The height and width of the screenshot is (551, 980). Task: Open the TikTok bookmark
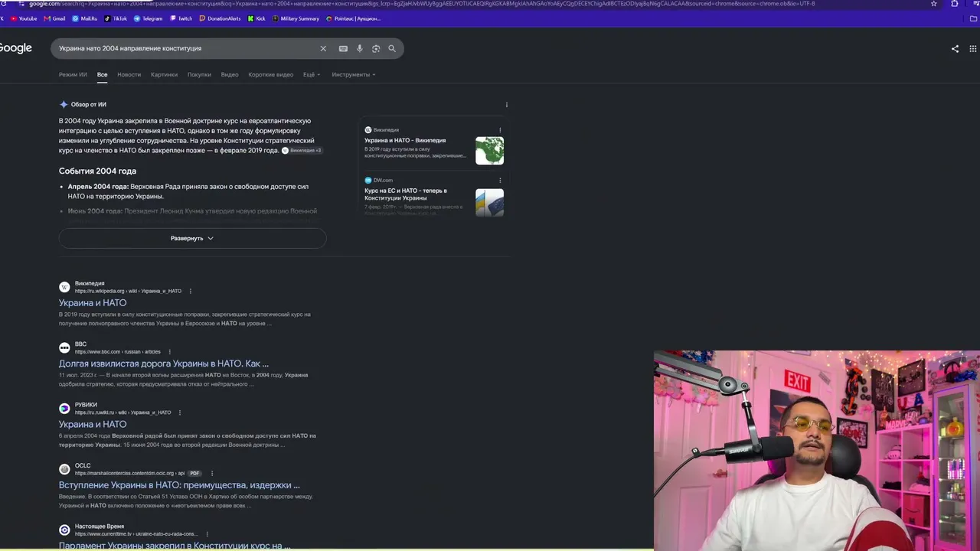[x=116, y=18]
